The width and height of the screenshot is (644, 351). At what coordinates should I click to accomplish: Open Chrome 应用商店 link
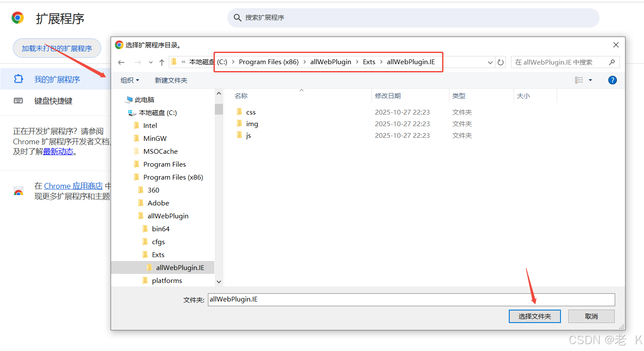(73, 186)
